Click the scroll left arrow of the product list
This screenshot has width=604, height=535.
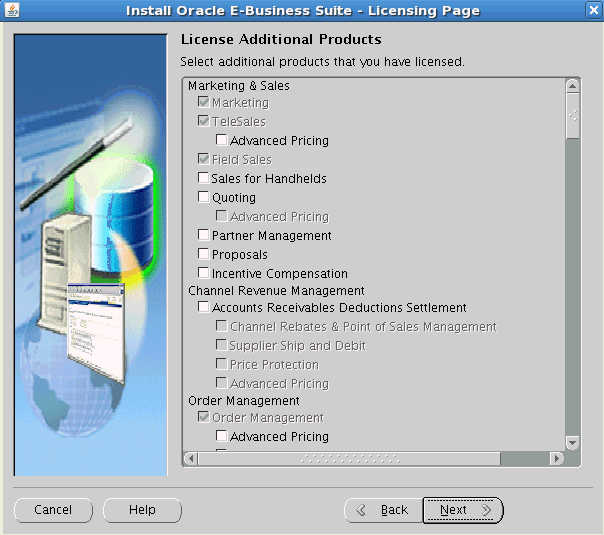coord(191,458)
